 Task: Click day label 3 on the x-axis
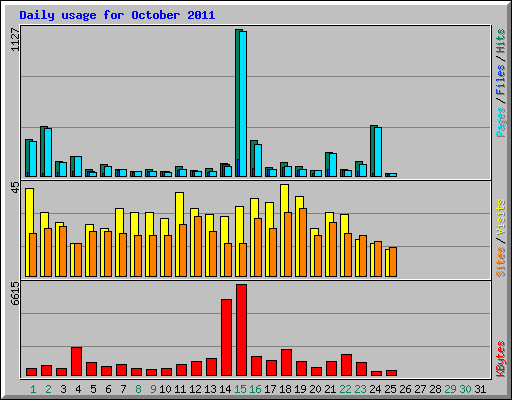tap(63, 389)
